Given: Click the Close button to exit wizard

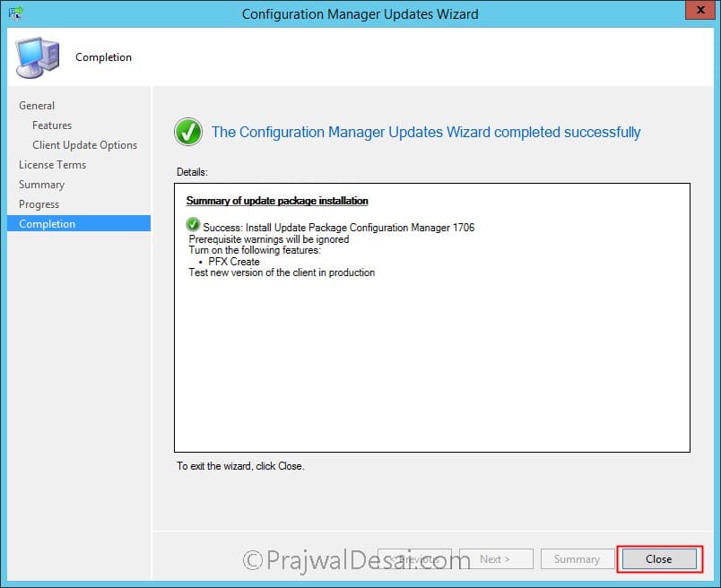Looking at the screenshot, I should click(x=659, y=559).
